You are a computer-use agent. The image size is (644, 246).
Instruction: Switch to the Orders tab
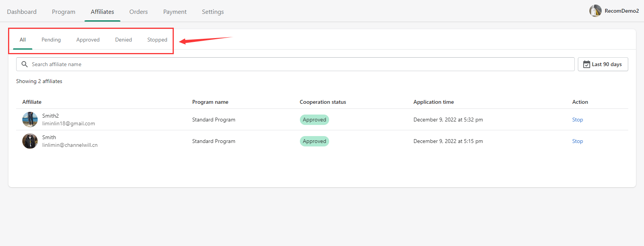pyautogui.click(x=138, y=12)
